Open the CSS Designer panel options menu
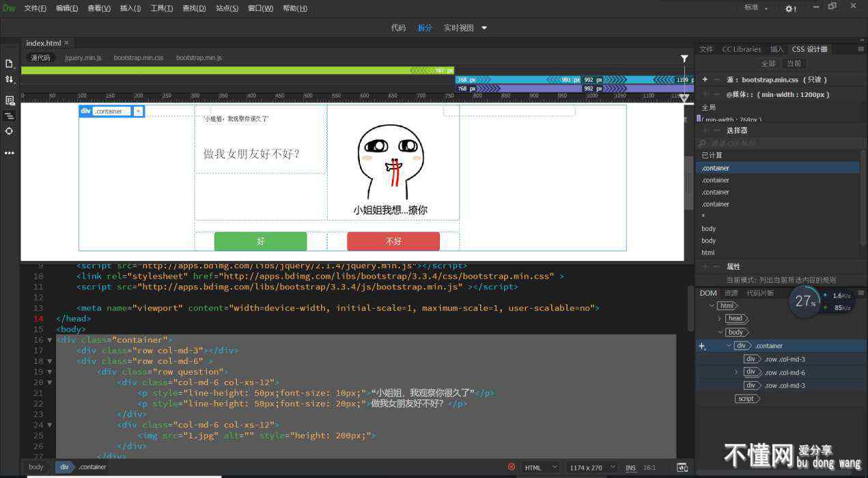The image size is (868, 478). (x=860, y=49)
